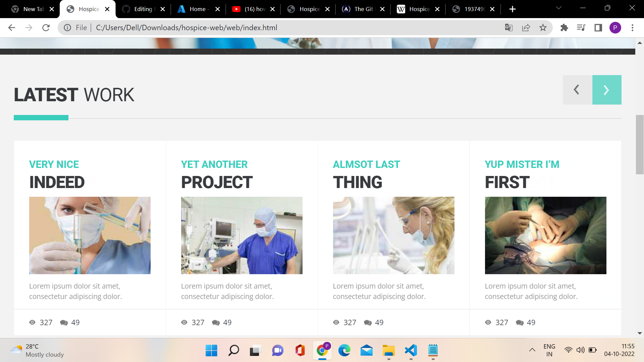This screenshot has width=644, height=362.
Task: Click comments icon under Thing card
Action: pos(368,323)
